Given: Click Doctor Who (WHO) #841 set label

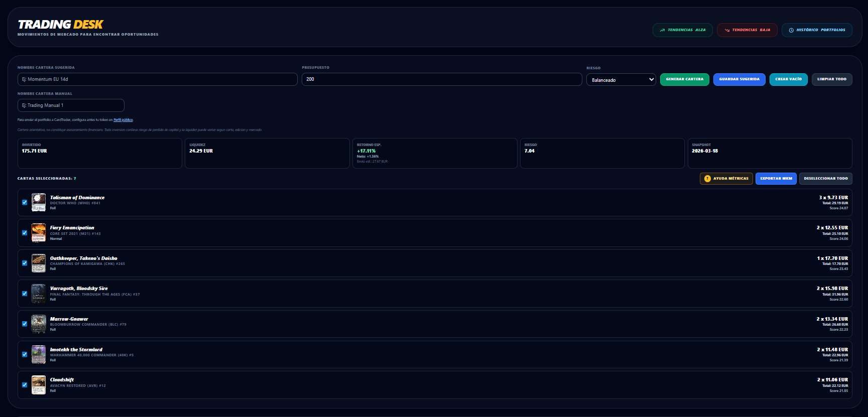Looking at the screenshot, I should tap(75, 203).
